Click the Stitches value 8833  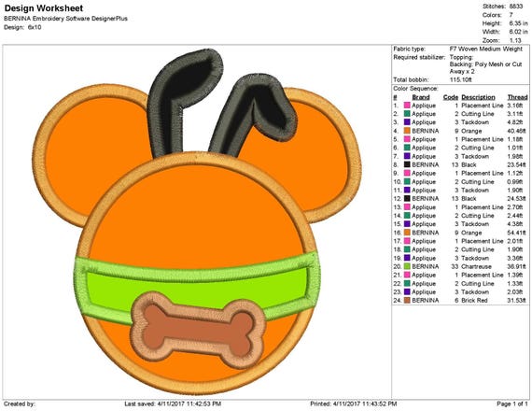(516, 7)
